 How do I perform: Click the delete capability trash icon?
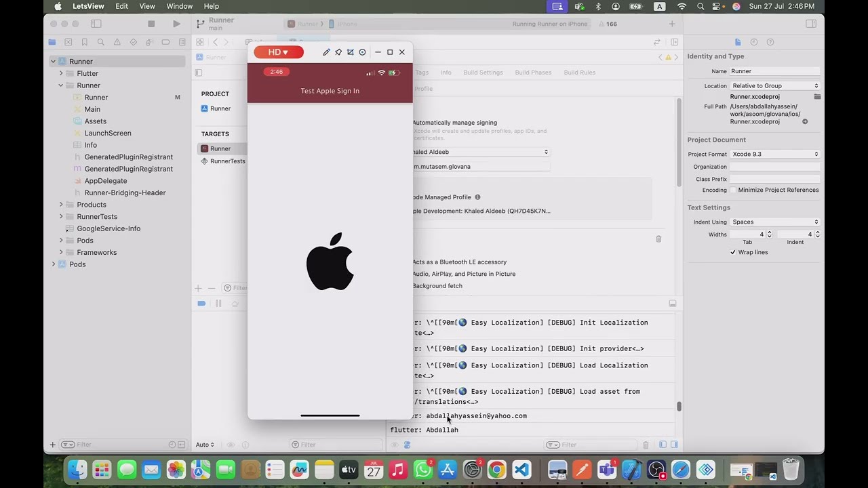[x=658, y=239]
